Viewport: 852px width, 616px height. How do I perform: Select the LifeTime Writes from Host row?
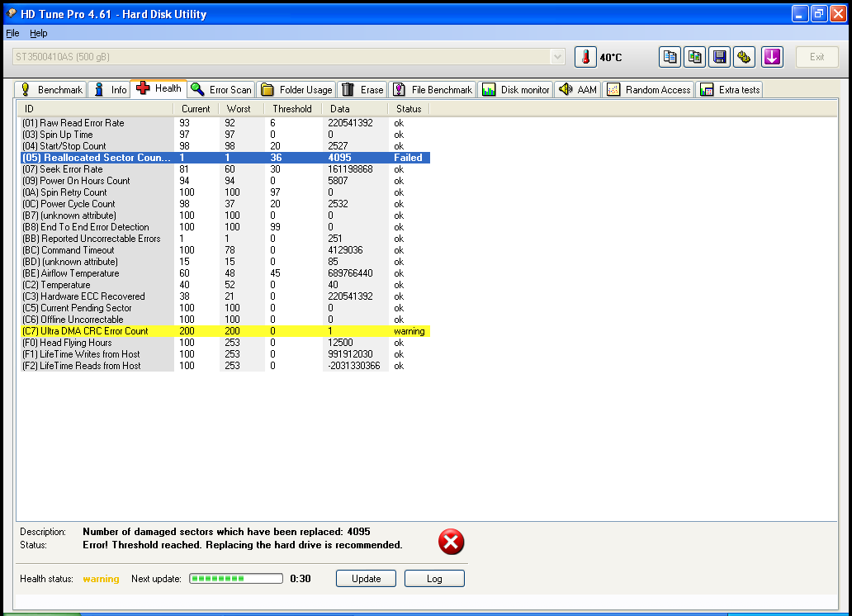[225, 354]
